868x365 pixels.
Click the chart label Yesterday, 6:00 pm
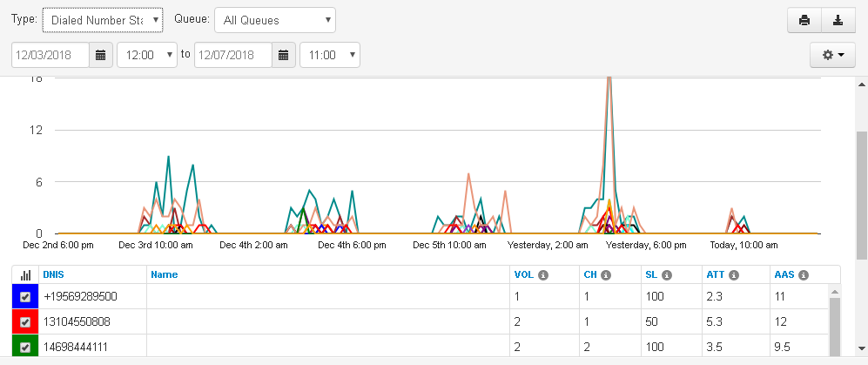click(646, 245)
